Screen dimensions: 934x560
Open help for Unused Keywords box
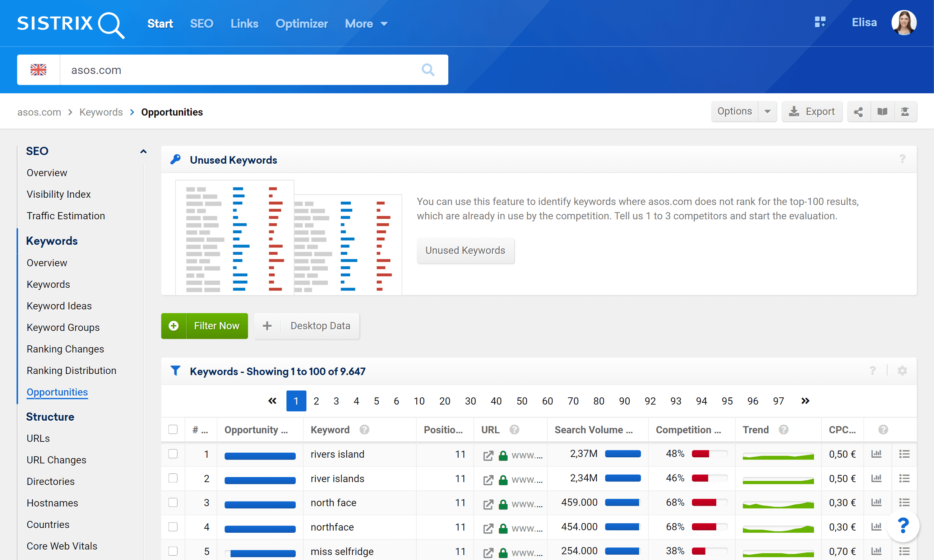tap(902, 159)
